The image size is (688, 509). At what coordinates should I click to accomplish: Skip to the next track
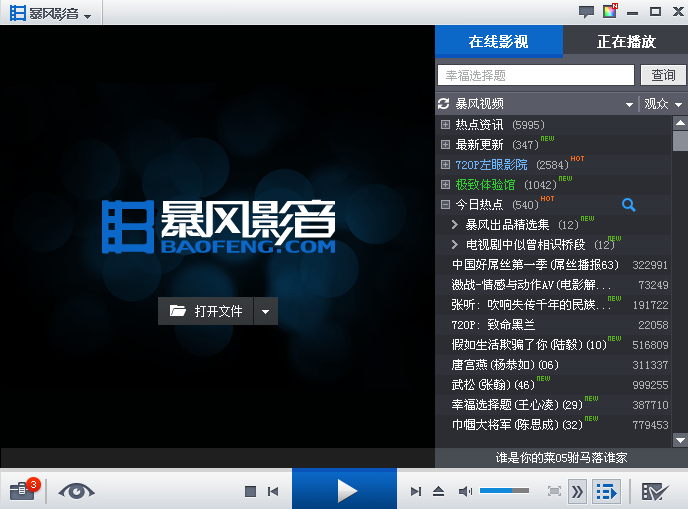(416, 491)
